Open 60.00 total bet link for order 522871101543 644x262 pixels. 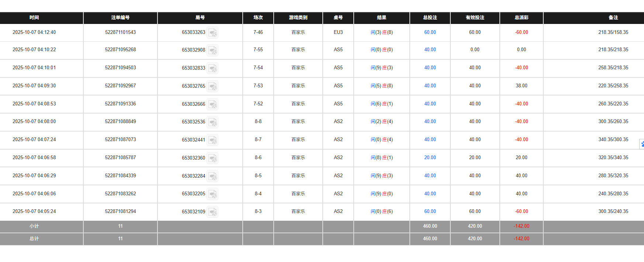pos(430,32)
